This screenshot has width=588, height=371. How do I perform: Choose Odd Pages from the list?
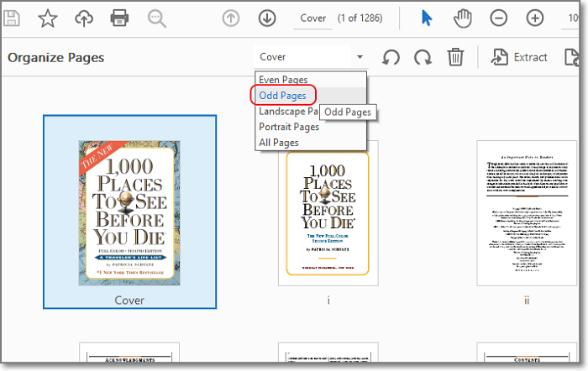coord(282,96)
